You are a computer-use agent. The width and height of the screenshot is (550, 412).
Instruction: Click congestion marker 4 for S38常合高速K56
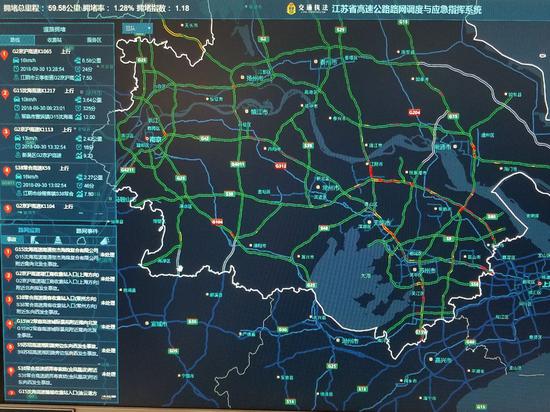click(7, 171)
